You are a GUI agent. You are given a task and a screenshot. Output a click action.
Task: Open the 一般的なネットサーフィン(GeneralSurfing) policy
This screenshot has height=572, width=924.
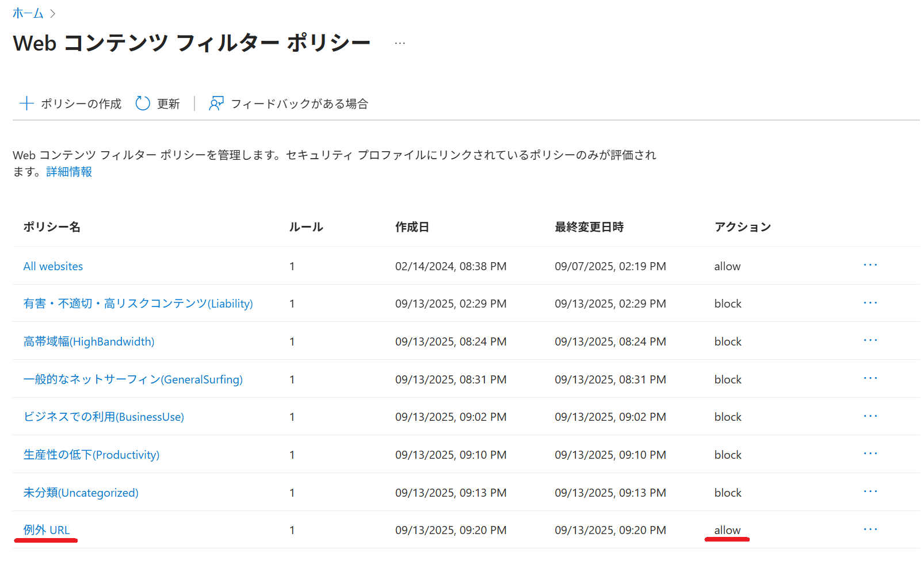[x=133, y=379]
